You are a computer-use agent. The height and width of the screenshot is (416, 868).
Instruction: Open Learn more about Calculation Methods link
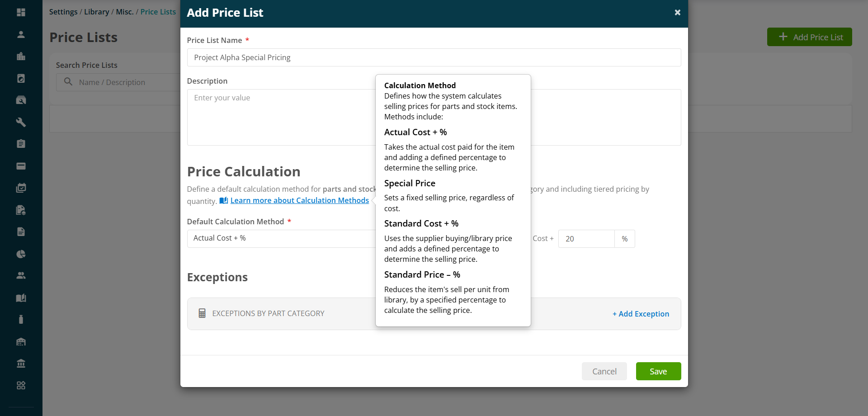pos(300,200)
